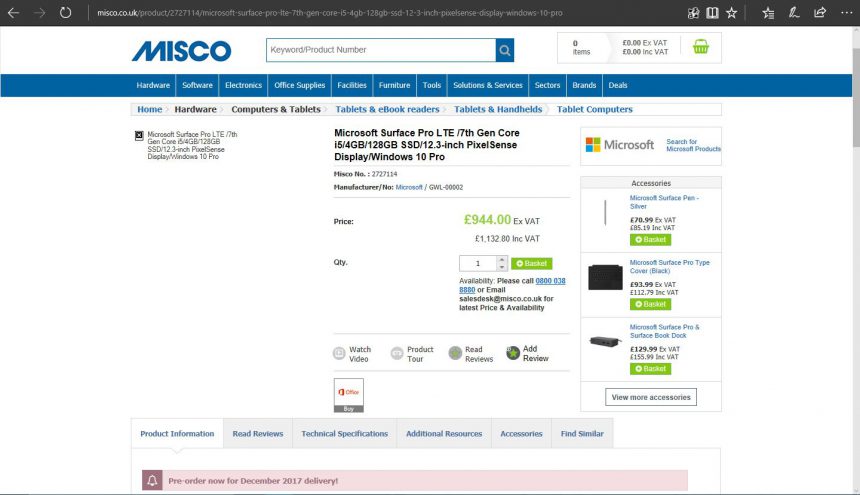Click the quantity input field

tap(478, 264)
